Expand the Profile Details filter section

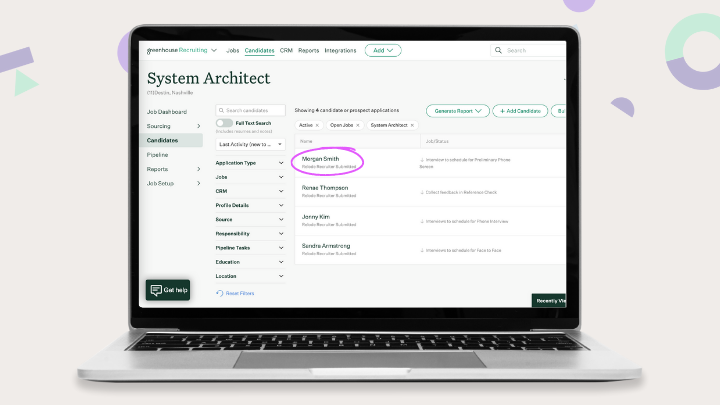tap(250, 205)
